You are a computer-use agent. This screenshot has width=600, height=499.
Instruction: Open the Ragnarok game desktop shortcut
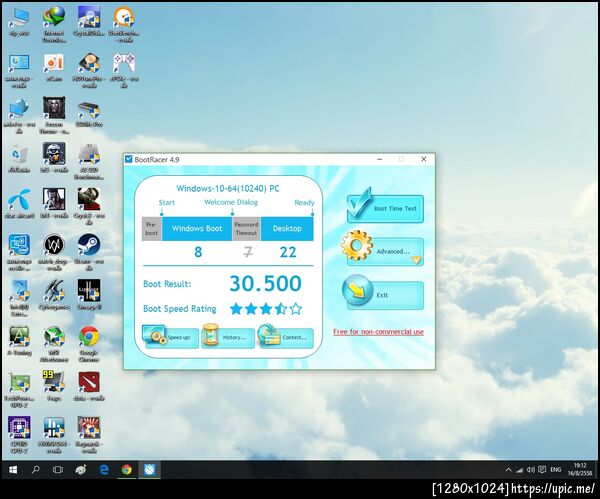point(89,435)
